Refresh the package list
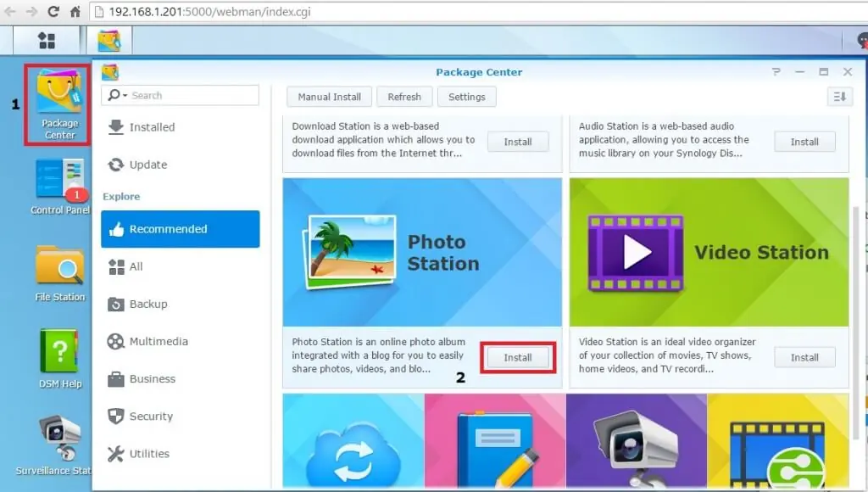The width and height of the screenshot is (868, 492). point(404,97)
